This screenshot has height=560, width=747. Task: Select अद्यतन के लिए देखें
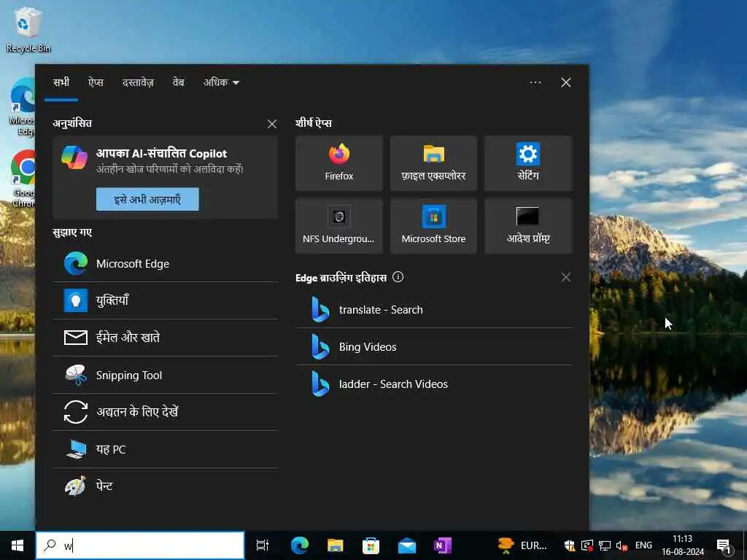click(166, 412)
